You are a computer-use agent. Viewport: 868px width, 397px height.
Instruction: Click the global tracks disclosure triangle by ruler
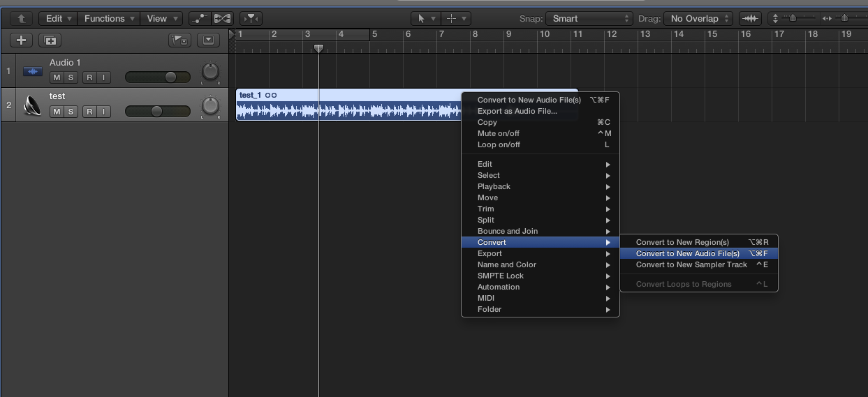coord(233,33)
